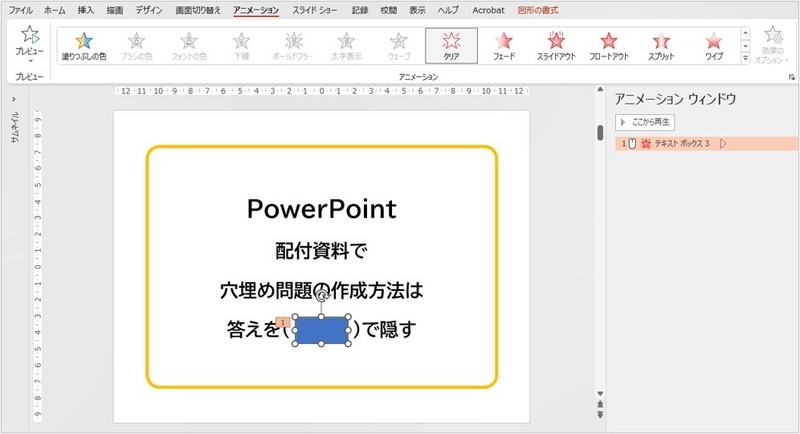Click the horizontal ruler
This screenshot has height=434, width=800.
(322, 91)
